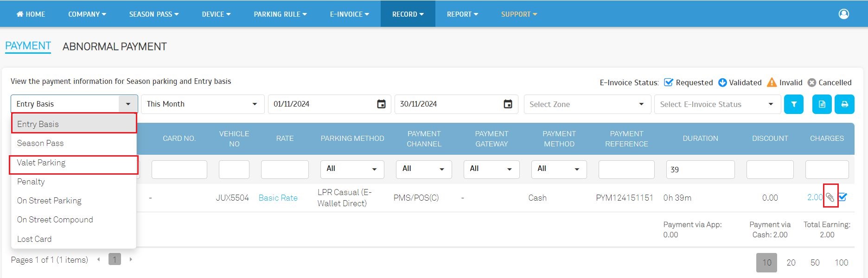868x278 pixels.
Task: Open the Select E-Invoice Status dropdown
Action: (716, 104)
